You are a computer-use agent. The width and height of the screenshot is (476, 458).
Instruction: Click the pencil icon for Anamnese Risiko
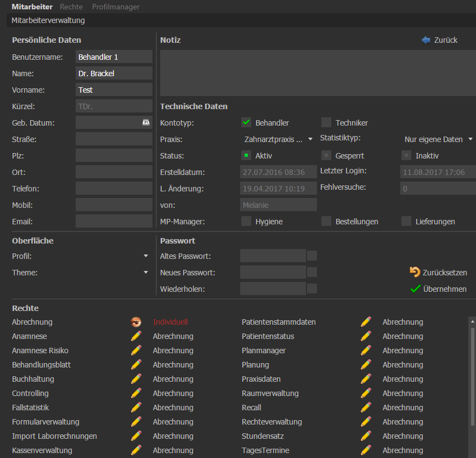point(136,350)
